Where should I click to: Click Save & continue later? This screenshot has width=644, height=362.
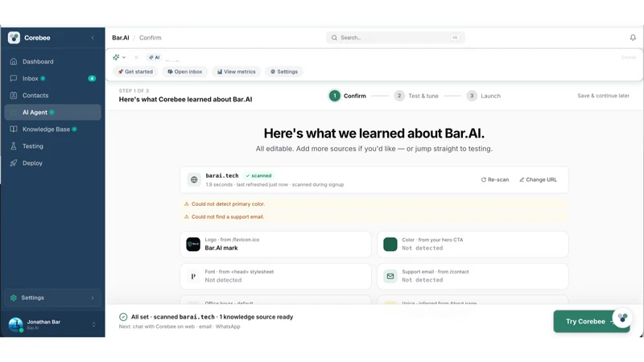point(603,96)
